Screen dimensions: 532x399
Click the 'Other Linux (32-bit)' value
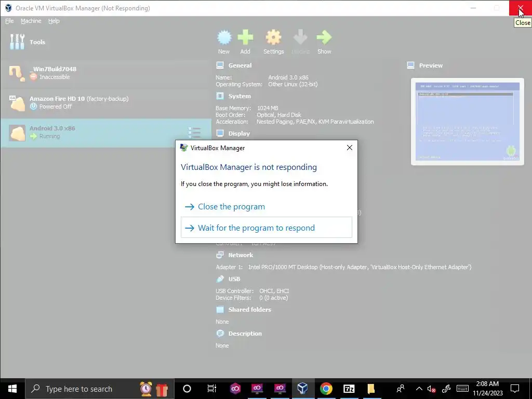point(293,84)
